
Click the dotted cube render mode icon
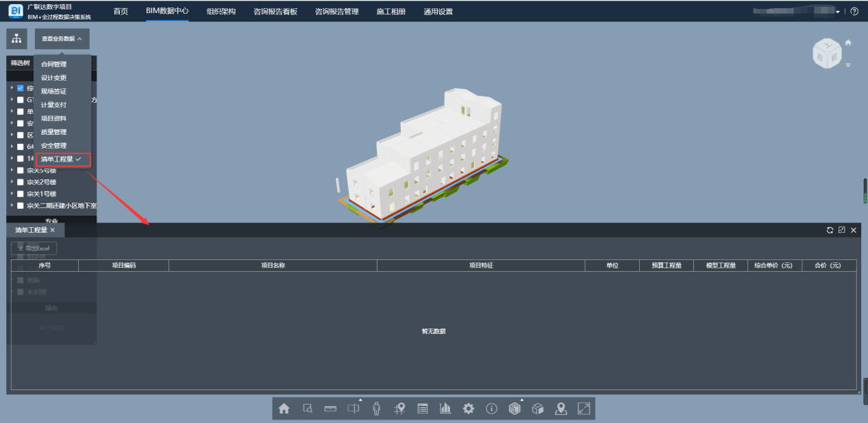(514, 409)
